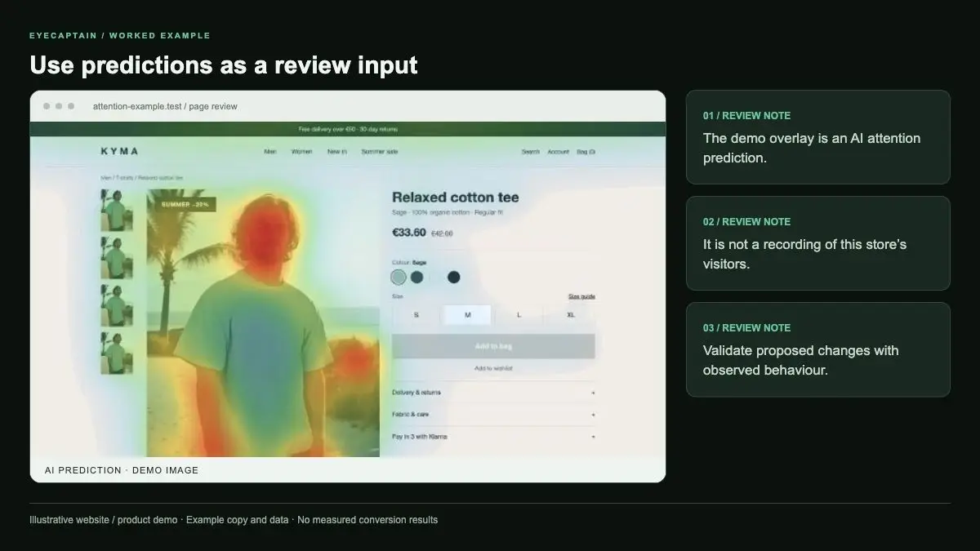This screenshot has width=980, height=551.
Task: Open the Account link in store header
Action: [x=558, y=152]
